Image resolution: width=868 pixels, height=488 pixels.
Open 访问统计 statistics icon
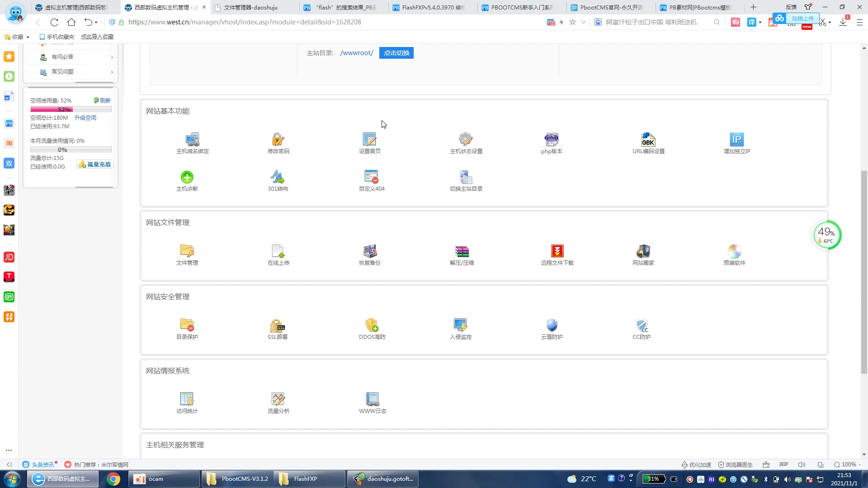tap(187, 399)
